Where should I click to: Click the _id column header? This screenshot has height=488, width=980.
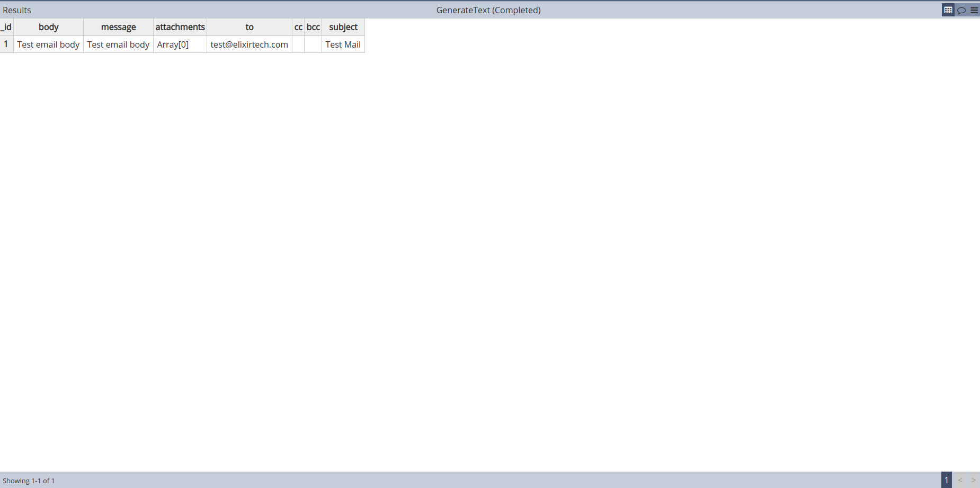coord(6,27)
